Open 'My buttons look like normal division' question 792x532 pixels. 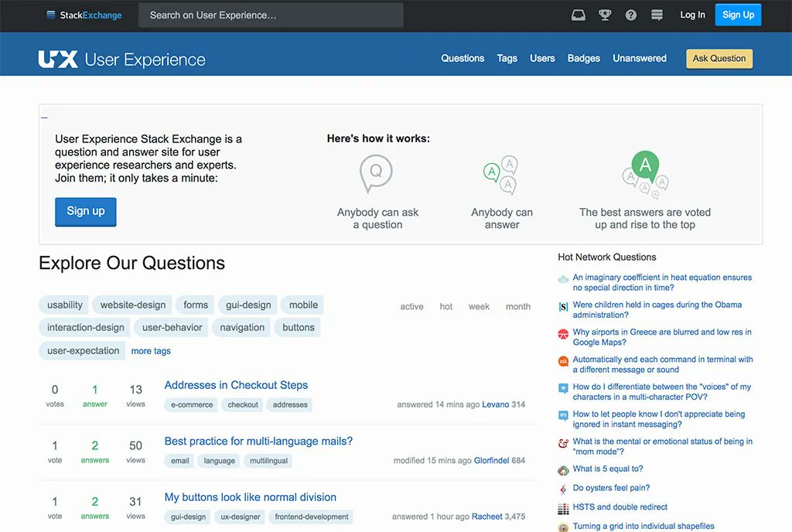click(251, 497)
